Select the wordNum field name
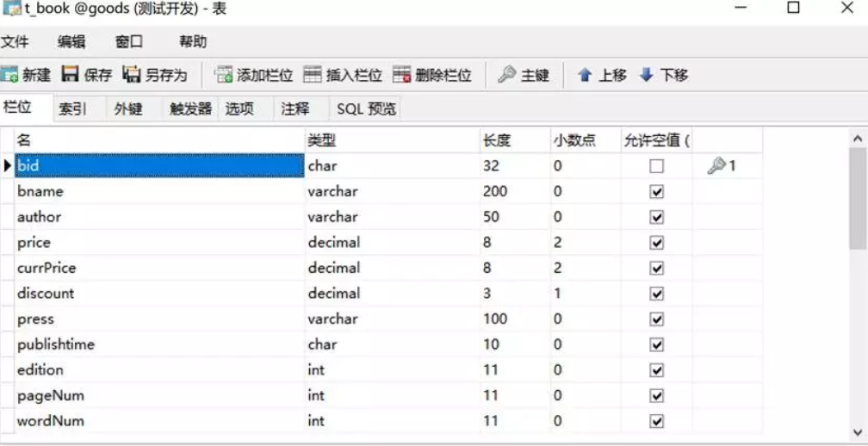 tap(159, 421)
